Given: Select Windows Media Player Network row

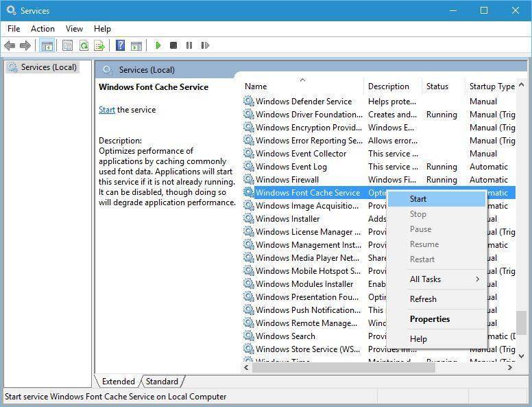Looking at the screenshot, I should click(315, 257).
